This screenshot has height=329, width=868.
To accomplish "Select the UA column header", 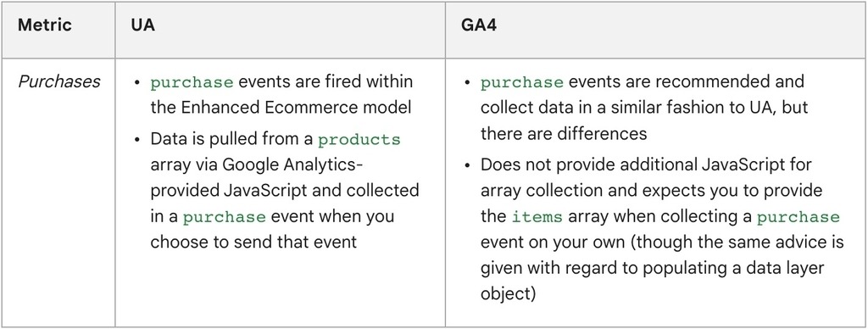I will [x=142, y=25].
